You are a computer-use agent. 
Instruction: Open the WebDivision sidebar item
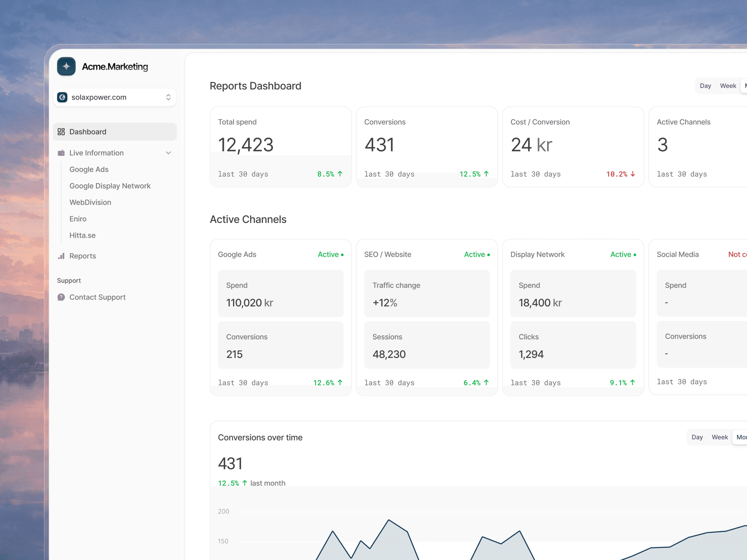[x=90, y=202]
